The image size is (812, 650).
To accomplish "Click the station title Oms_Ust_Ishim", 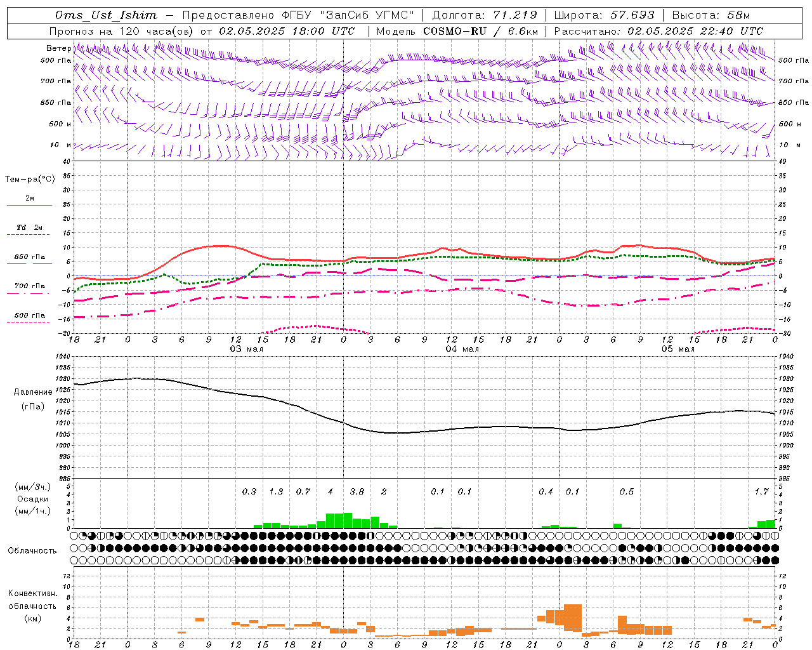I will tap(106, 15).
